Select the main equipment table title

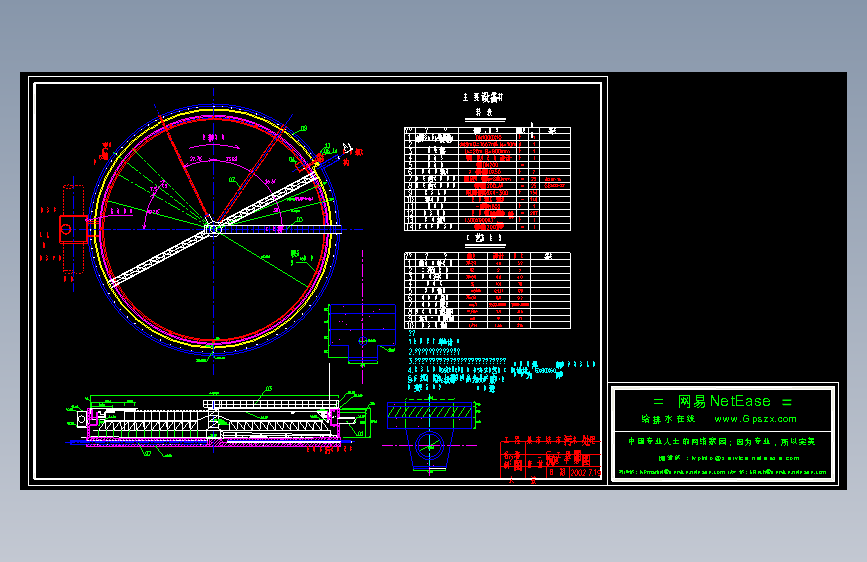tap(483, 97)
